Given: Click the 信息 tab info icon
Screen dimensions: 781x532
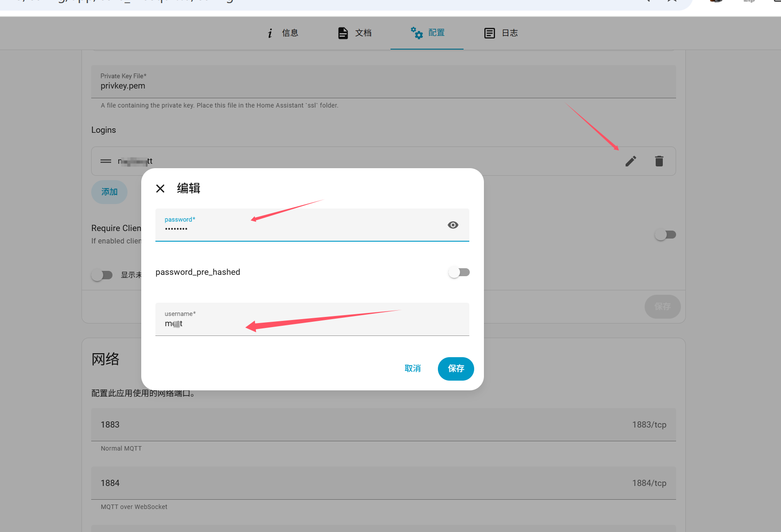Looking at the screenshot, I should 270,33.
